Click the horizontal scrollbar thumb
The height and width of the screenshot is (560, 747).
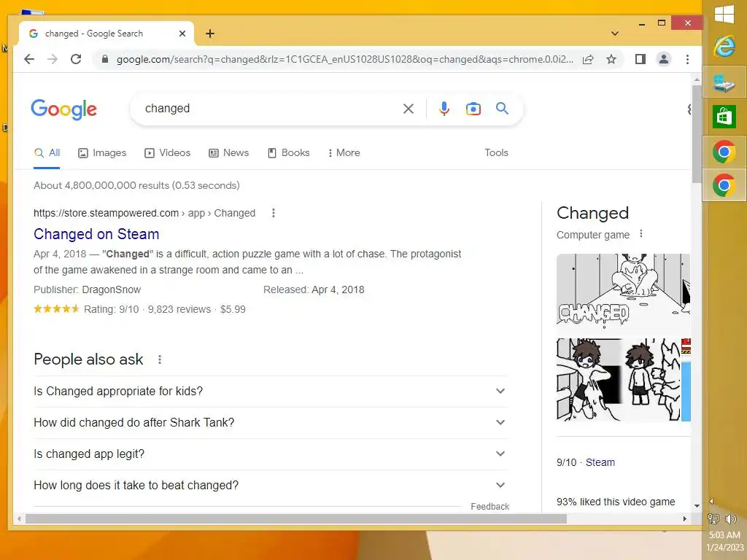pos(295,518)
